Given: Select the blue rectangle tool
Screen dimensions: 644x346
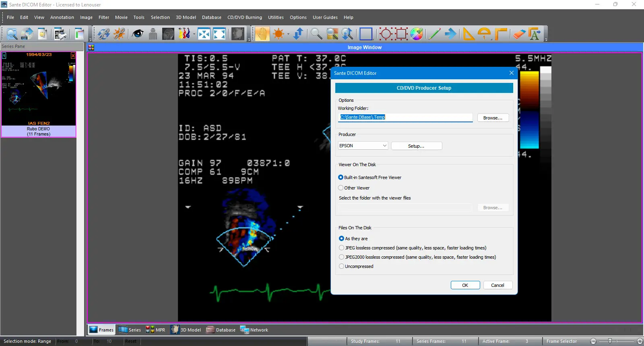Looking at the screenshot, I should 366,34.
